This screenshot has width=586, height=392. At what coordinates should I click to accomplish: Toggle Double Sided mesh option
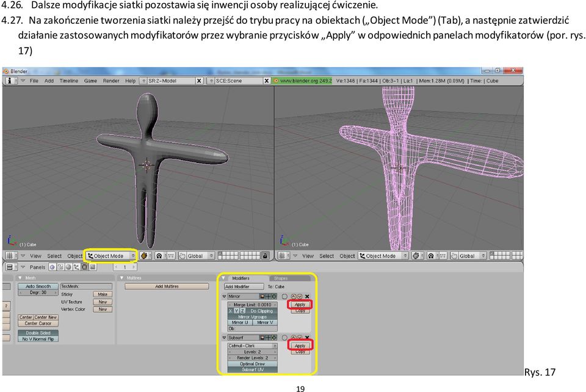(x=38, y=333)
